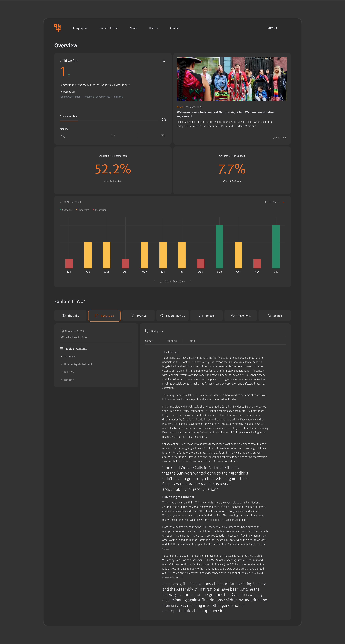Viewport: 345px width, 644px height.
Task: Open Contact in the navigation
Action: click(175, 28)
